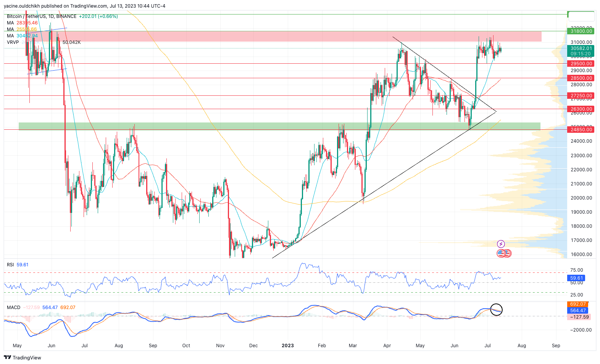Click the Mar label on time axis

pyautogui.click(x=353, y=346)
